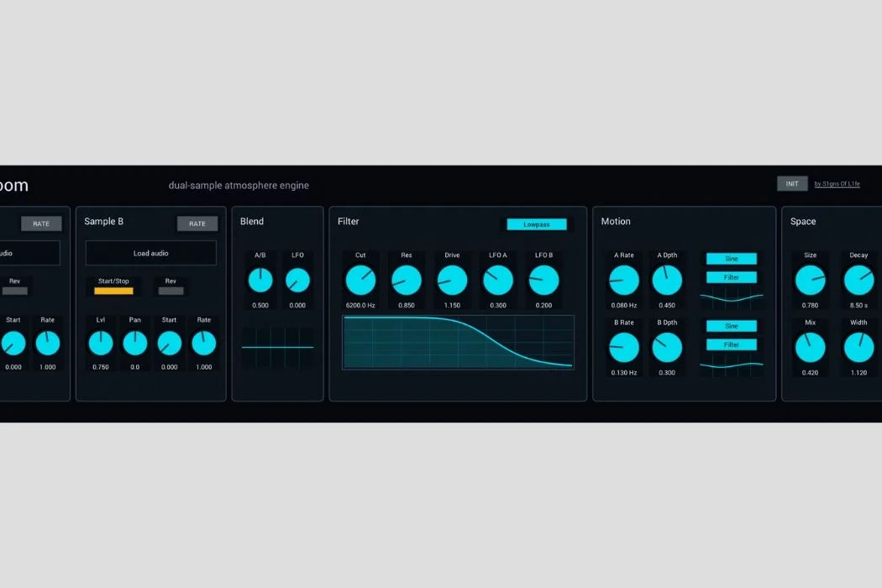Click the '0.500' A/B blend value

pyautogui.click(x=260, y=306)
